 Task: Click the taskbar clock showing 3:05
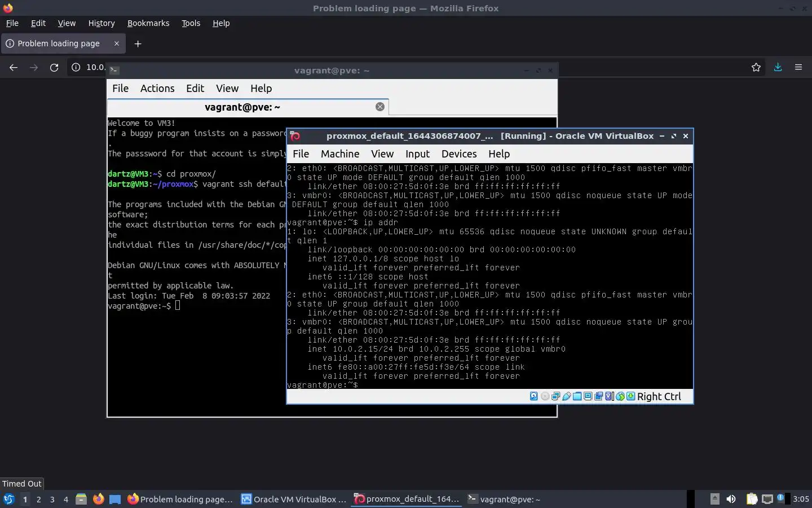coord(801,499)
